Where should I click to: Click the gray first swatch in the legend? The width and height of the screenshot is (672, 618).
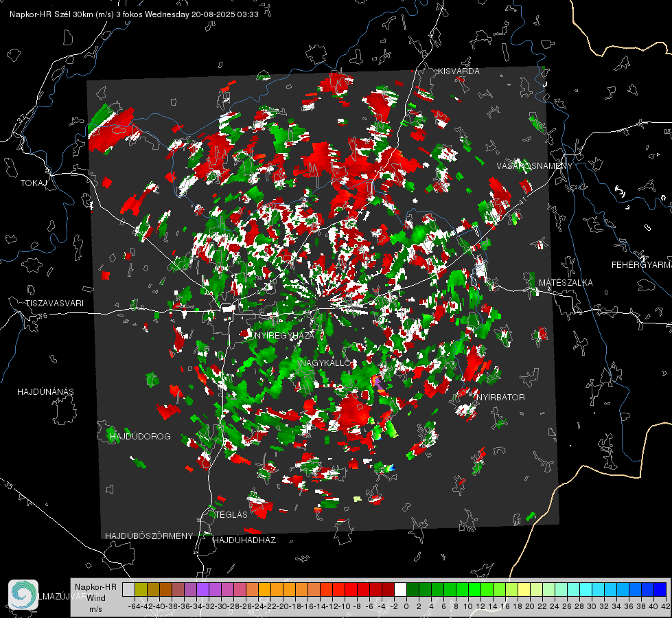point(128,589)
